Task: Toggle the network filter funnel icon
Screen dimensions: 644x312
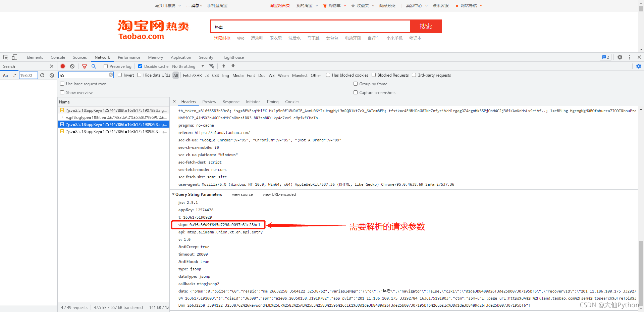Action: click(x=85, y=66)
